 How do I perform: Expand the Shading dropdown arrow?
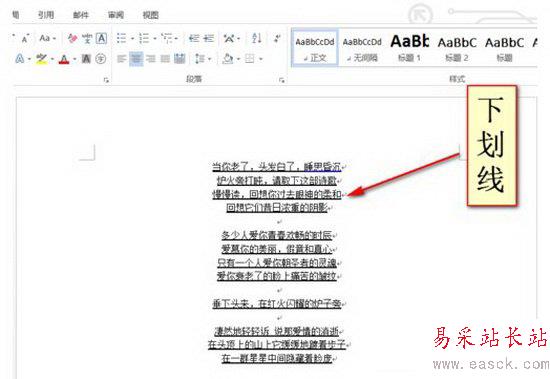pyautogui.click(x=238, y=59)
